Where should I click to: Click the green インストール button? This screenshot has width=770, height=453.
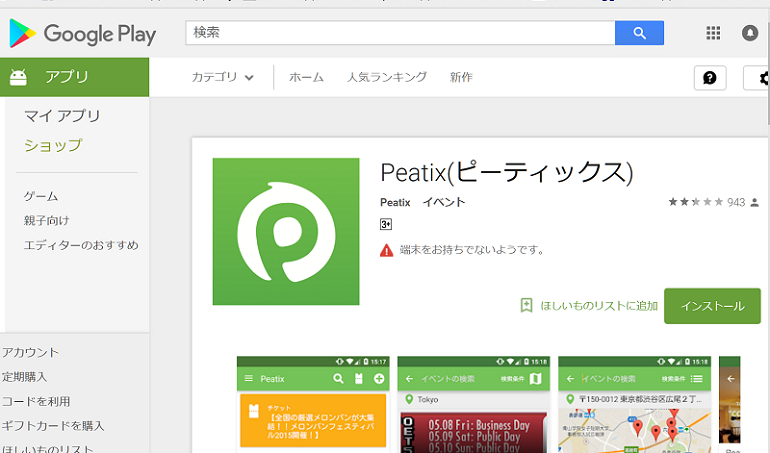712,306
